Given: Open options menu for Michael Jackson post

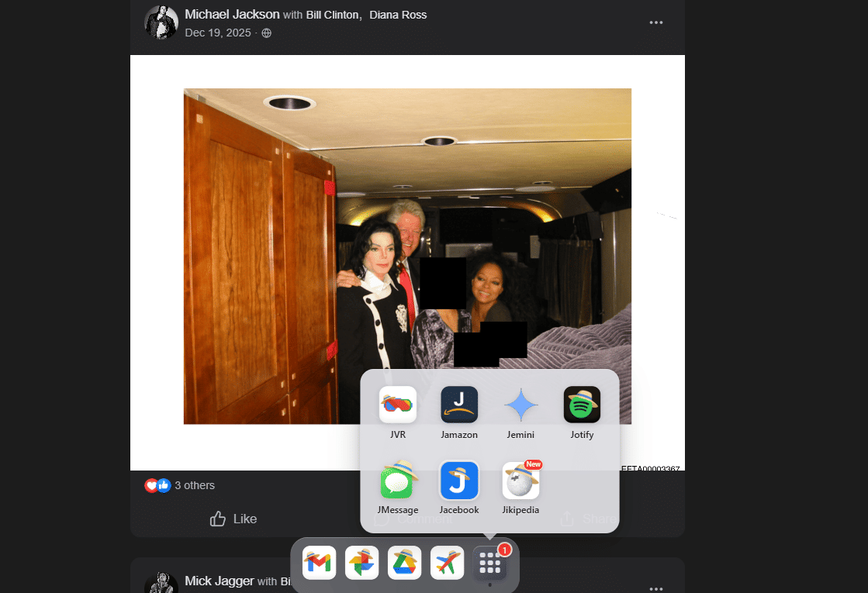Looking at the screenshot, I should (x=656, y=22).
